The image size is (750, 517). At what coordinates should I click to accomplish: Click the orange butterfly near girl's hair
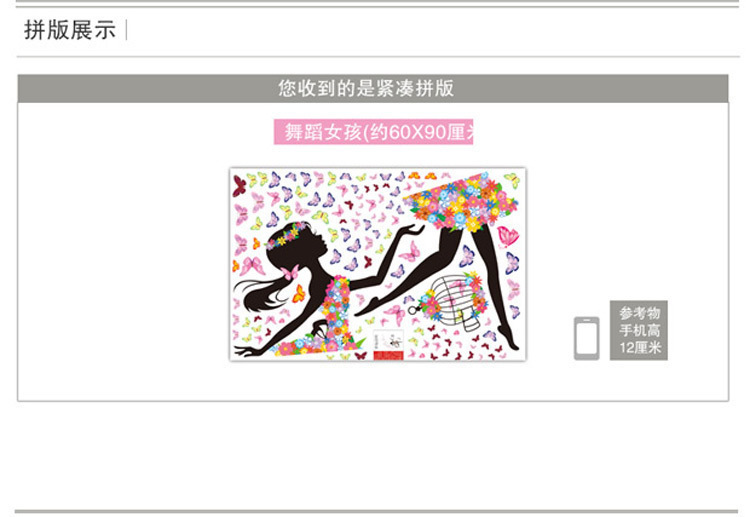299,294
